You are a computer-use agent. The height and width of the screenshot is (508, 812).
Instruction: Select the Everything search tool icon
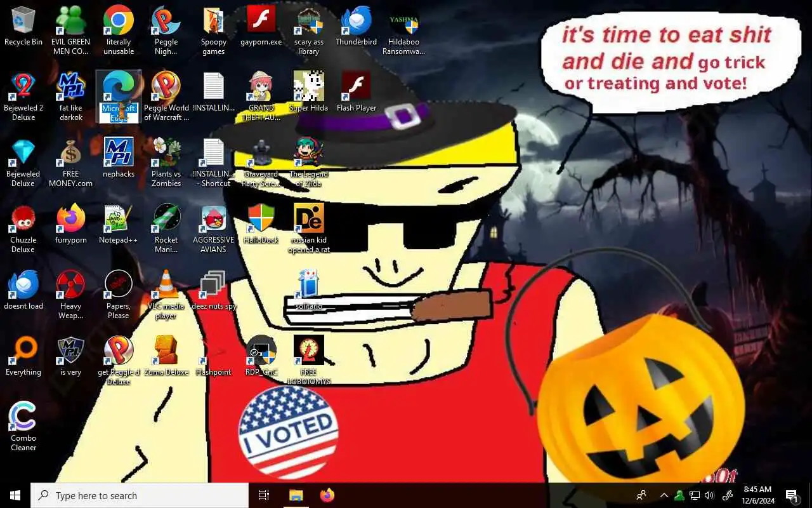[x=23, y=357]
